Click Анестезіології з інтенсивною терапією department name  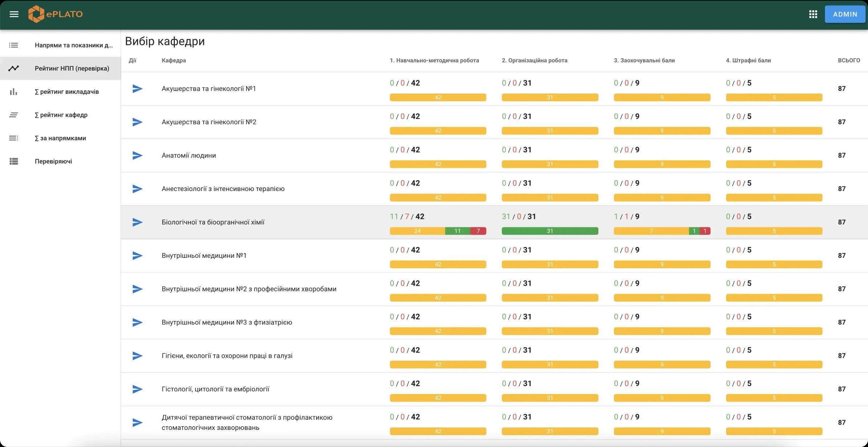[223, 189]
